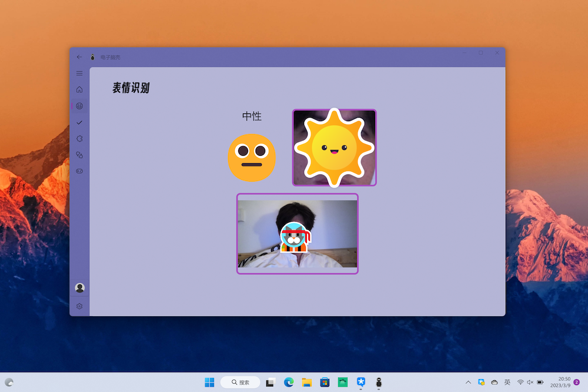Image resolution: width=588 pixels, height=392 pixels.
Task: Open the notification badge showing 2
Action: [577, 382]
